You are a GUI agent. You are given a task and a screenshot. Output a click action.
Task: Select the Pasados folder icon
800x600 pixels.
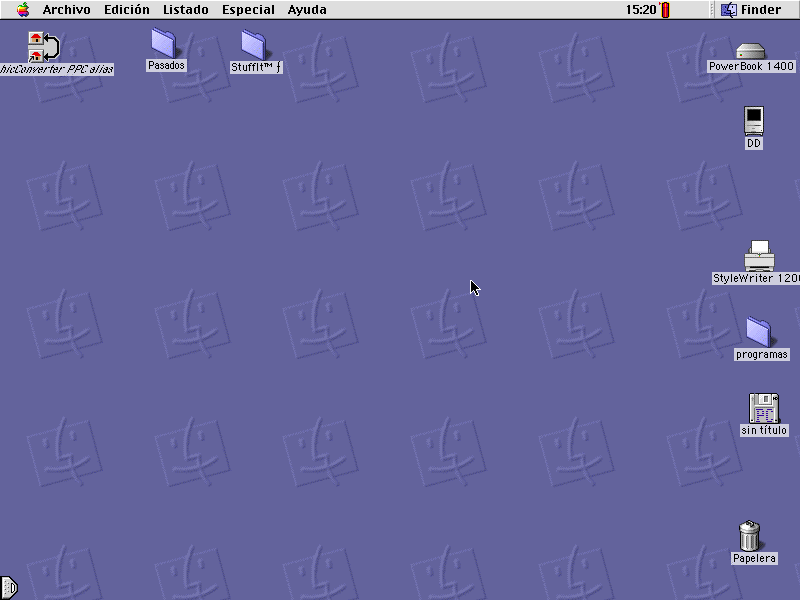[164, 43]
